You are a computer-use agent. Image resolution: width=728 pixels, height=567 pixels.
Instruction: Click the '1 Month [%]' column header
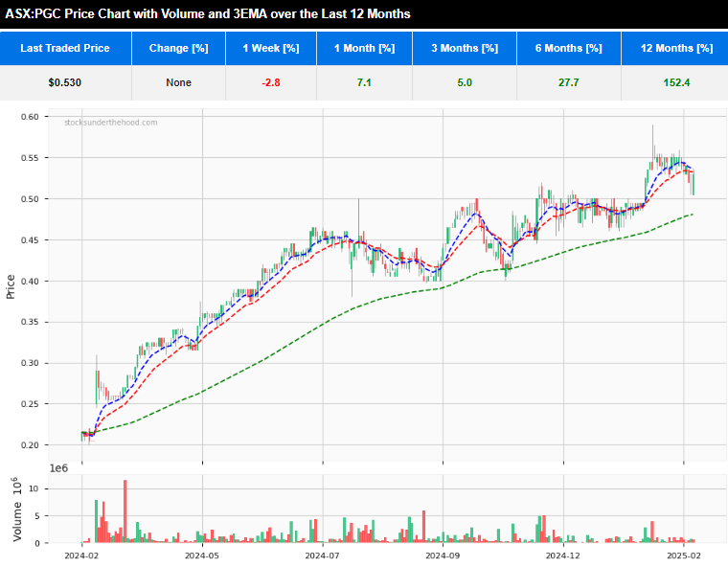[x=364, y=48]
